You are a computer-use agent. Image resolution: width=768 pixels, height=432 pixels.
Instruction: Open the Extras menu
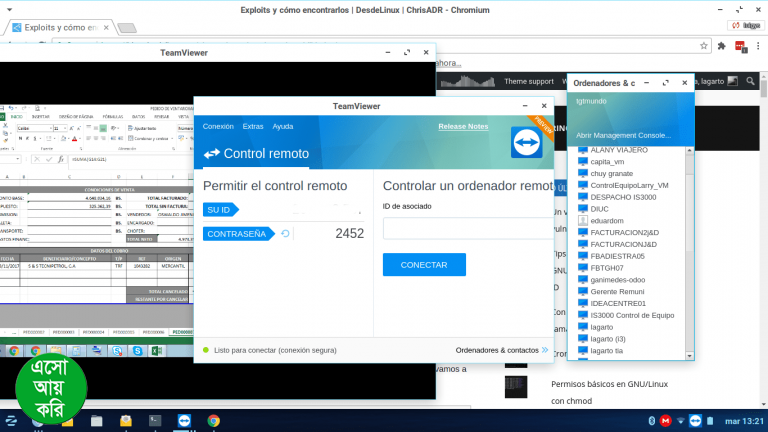[x=253, y=127]
